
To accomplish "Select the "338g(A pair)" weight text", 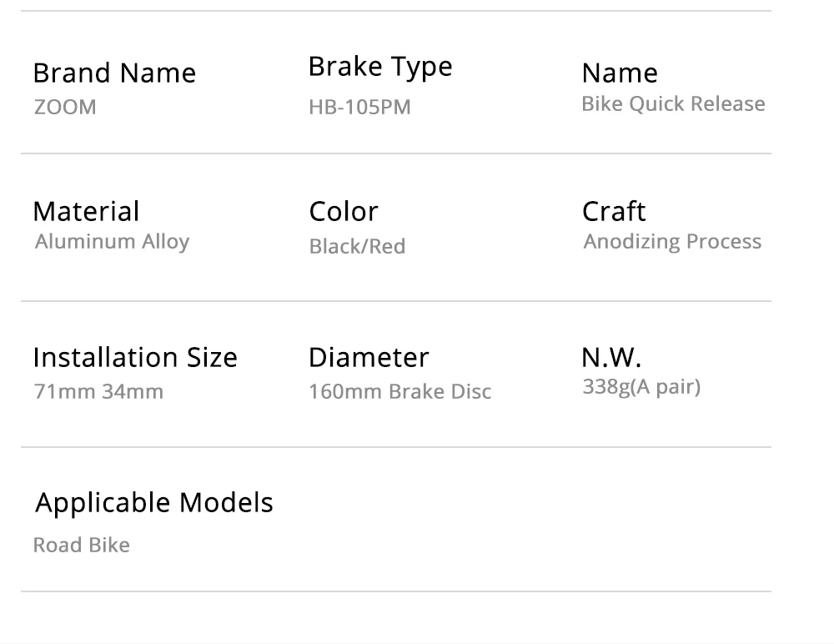I will pyautogui.click(x=641, y=387).
